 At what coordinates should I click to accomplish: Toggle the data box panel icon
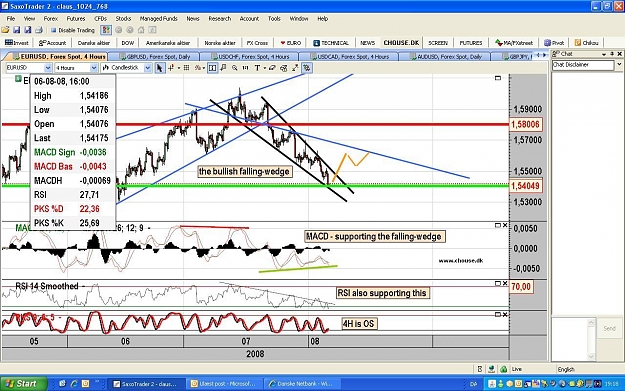click(212, 68)
